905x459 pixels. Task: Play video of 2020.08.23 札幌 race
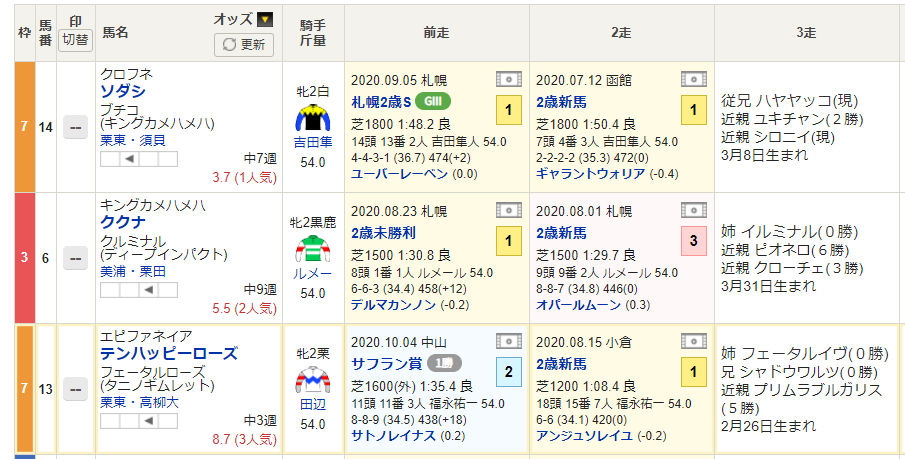click(x=508, y=210)
